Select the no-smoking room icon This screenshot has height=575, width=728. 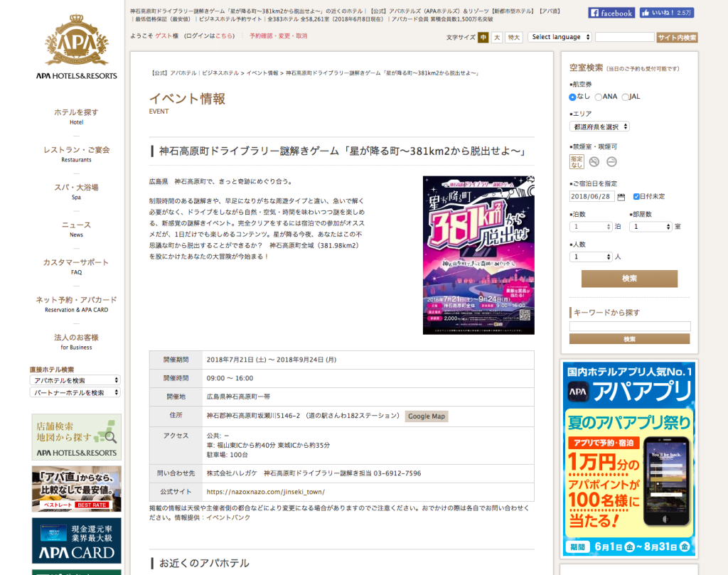pyautogui.click(x=594, y=161)
